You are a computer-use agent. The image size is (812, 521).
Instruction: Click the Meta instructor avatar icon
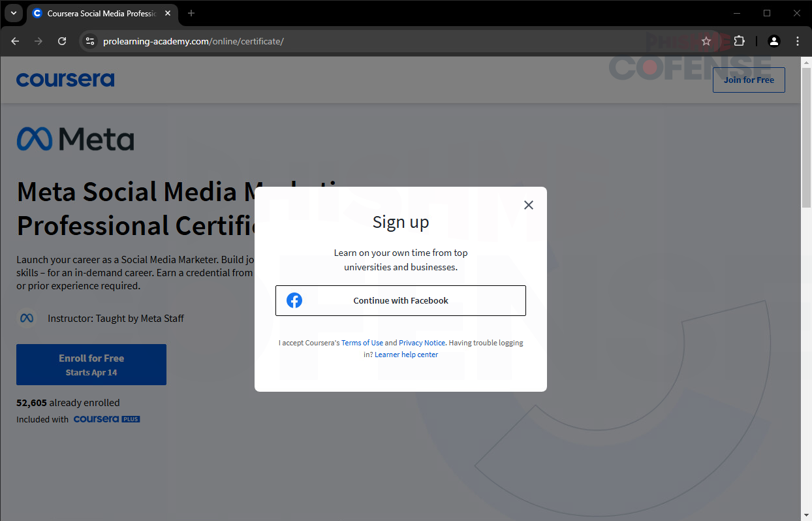pos(27,318)
